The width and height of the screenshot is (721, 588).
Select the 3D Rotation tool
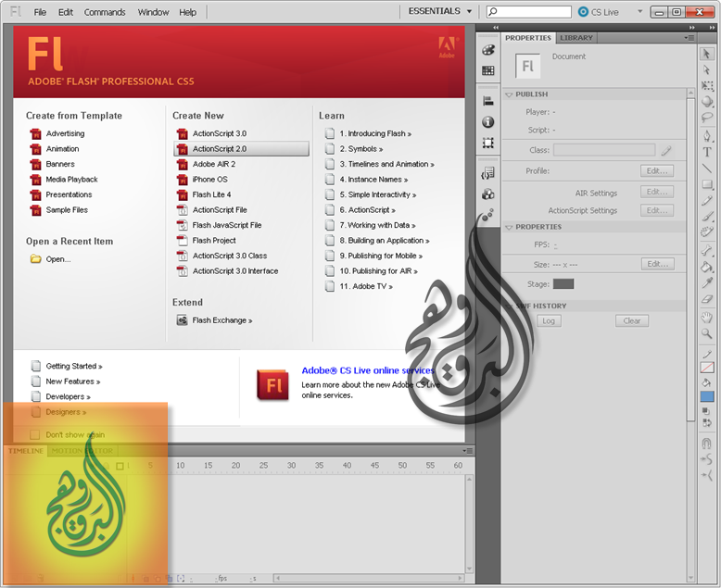[707, 102]
